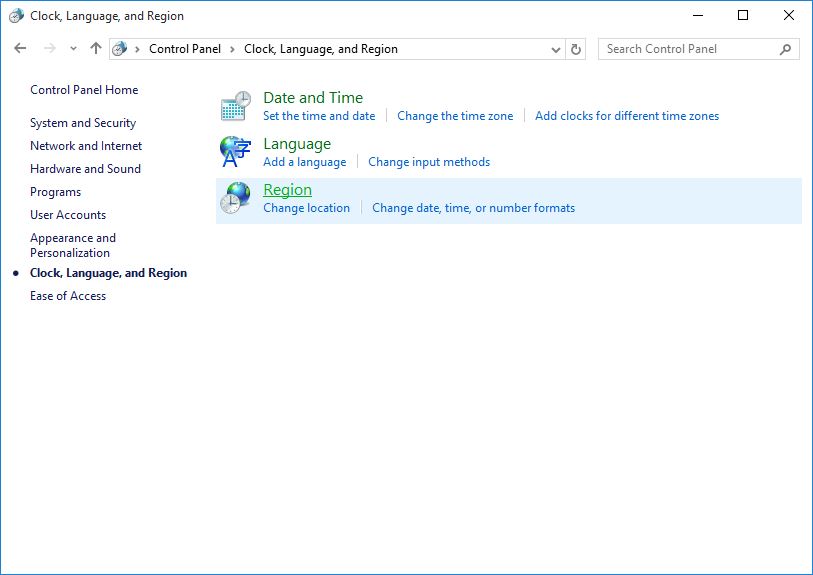Click Change location link
Viewport: 813px width, 575px height.
[306, 208]
